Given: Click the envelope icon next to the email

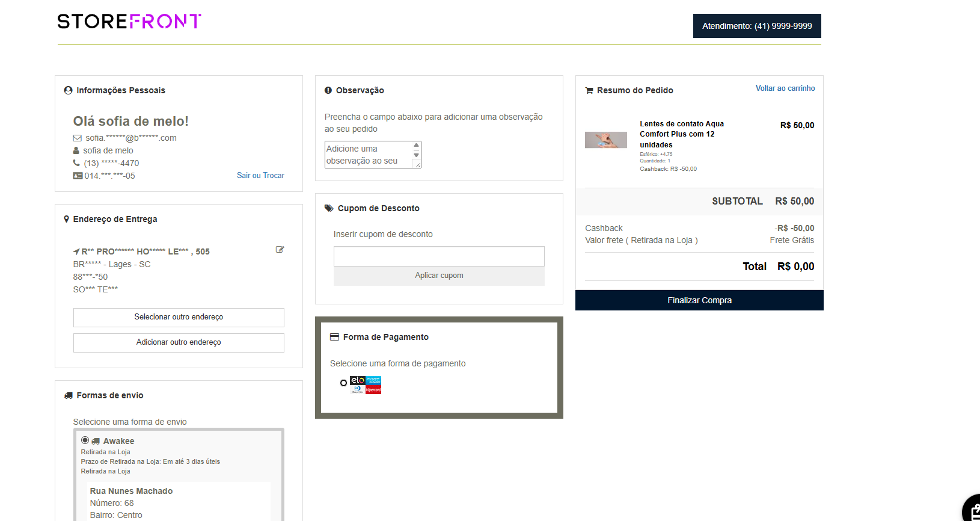Looking at the screenshot, I should point(77,138).
